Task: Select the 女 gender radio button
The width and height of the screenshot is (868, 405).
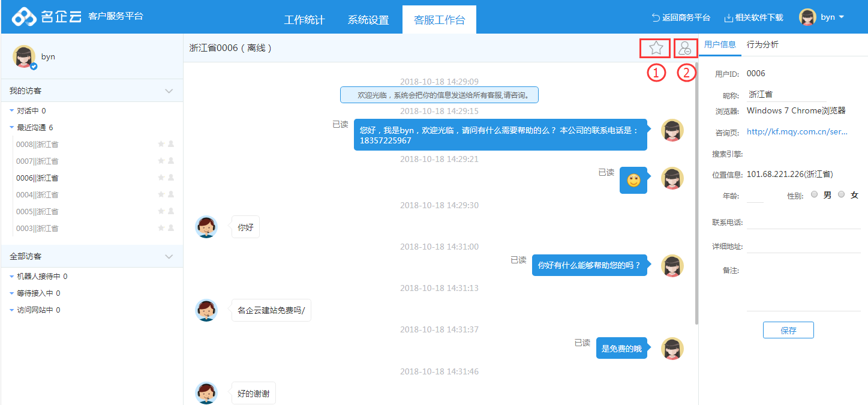Action: tap(841, 194)
